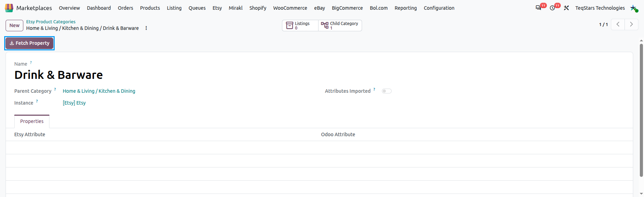Screen dimensions: 644x197
Task: Open the WooCommerce menu
Action: click(290, 8)
